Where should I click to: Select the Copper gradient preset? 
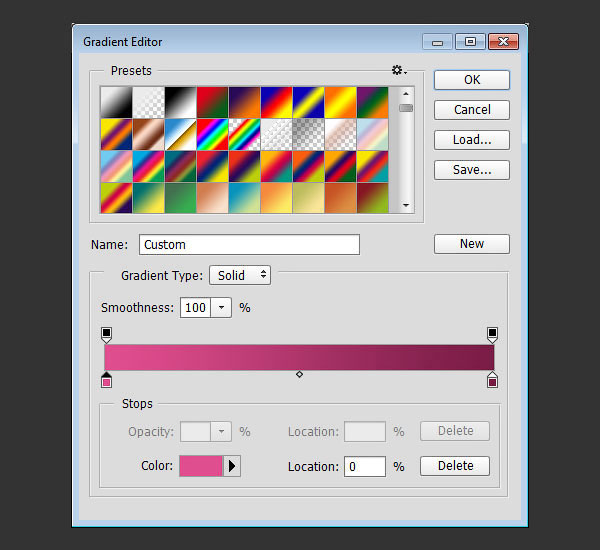(148, 134)
